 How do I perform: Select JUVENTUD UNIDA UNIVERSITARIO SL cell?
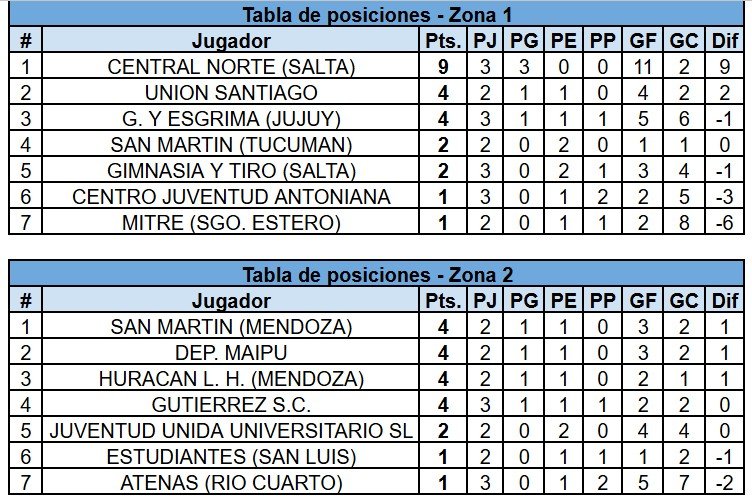point(231,430)
